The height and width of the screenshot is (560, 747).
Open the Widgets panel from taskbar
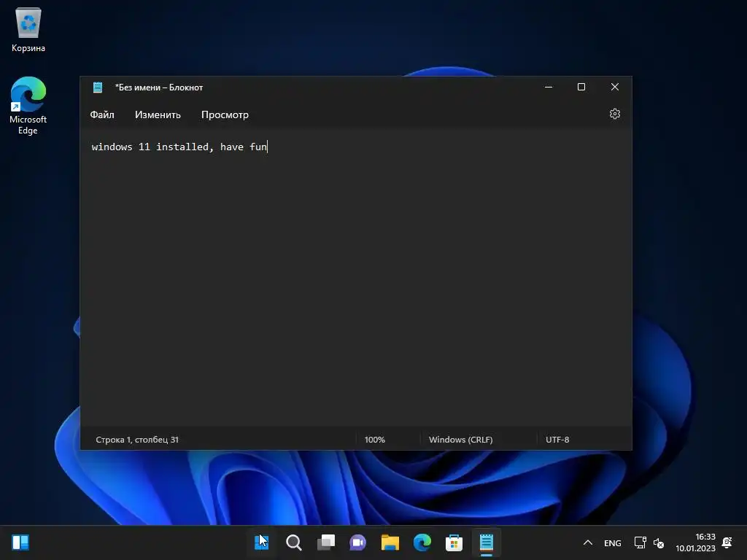pos(20,542)
